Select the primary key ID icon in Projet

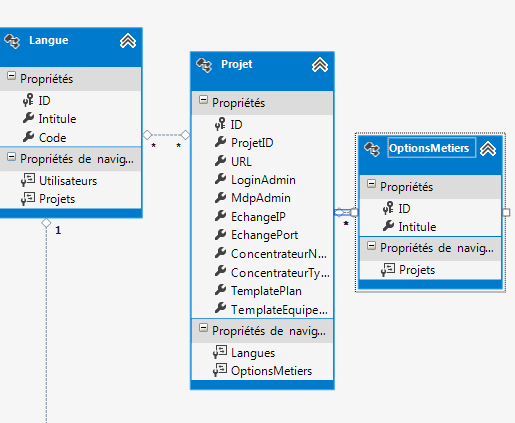click(x=220, y=124)
